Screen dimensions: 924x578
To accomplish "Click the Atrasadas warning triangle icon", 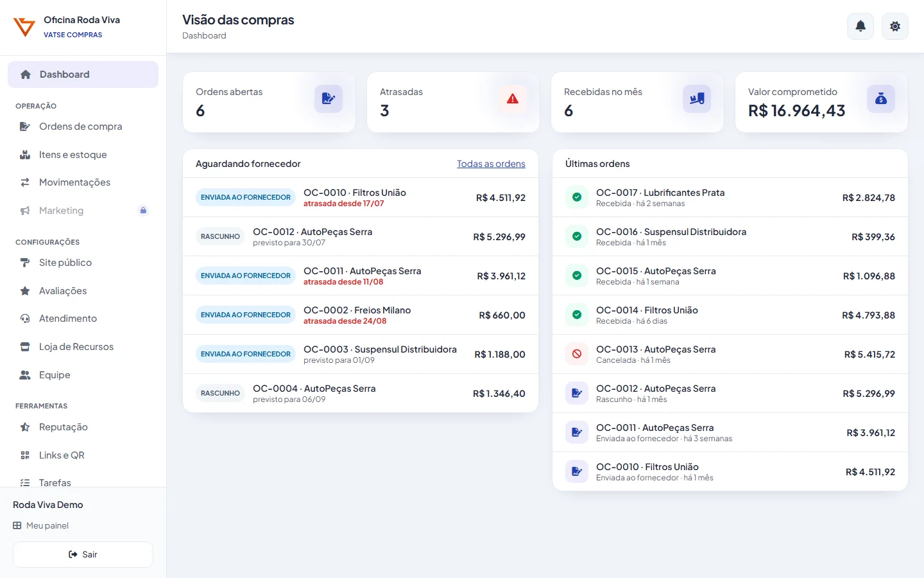I will point(513,99).
